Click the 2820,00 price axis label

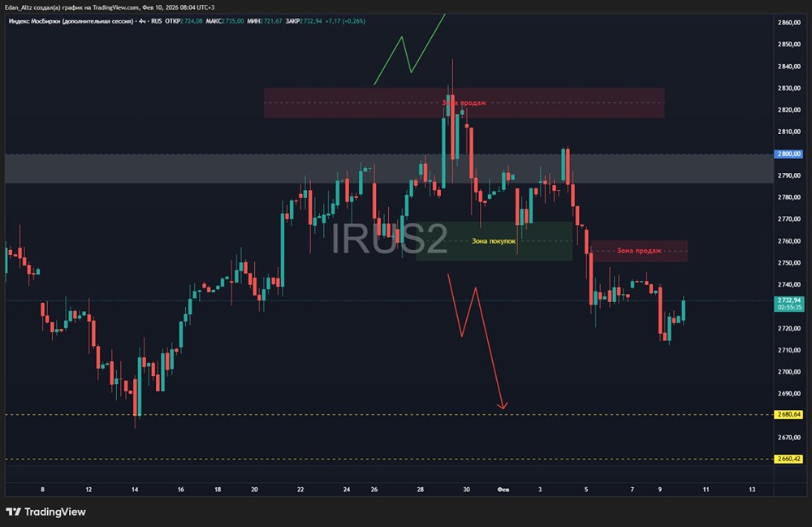click(788, 110)
